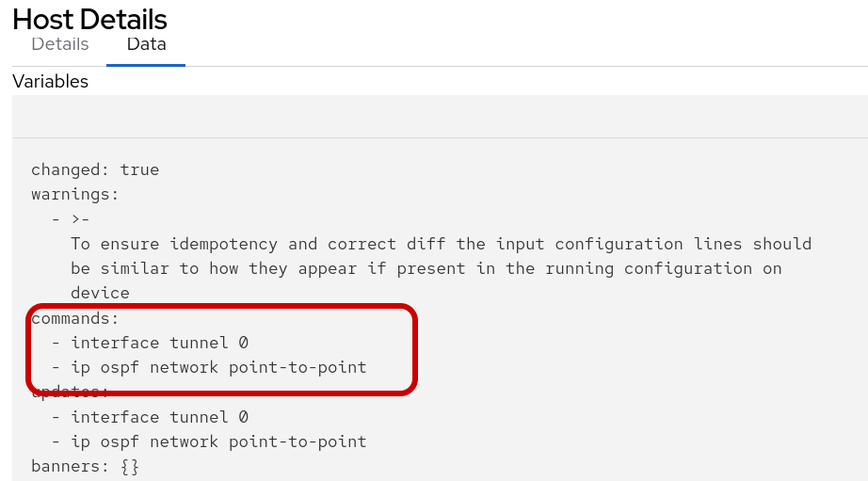
Task: Click the word "device" in the warning
Action: click(x=100, y=293)
